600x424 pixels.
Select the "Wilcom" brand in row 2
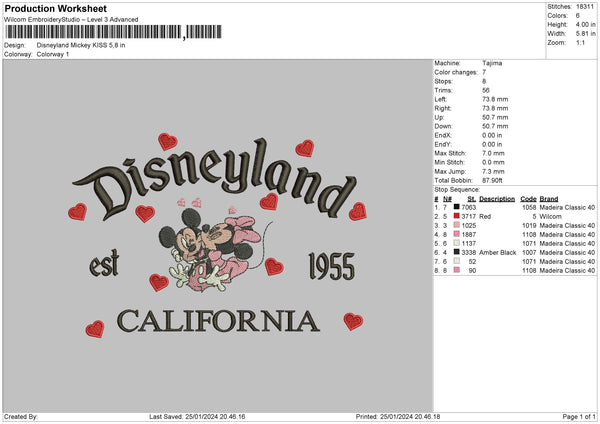[x=551, y=217]
